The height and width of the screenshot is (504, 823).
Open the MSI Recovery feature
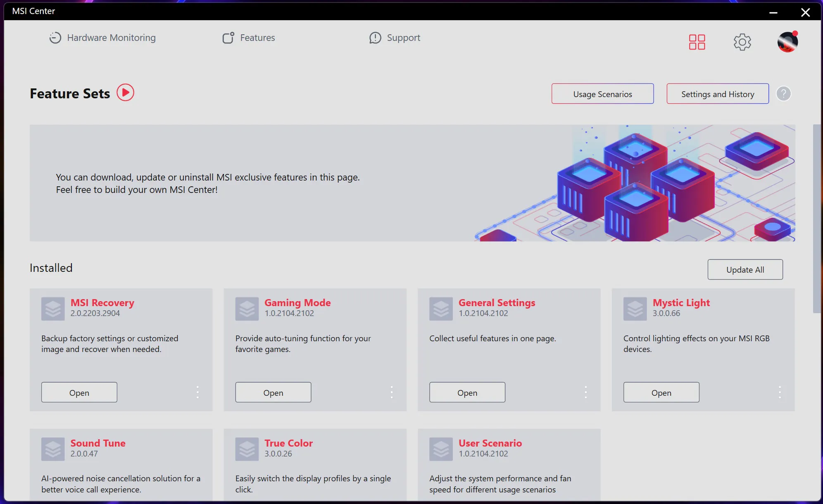(79, 392)
